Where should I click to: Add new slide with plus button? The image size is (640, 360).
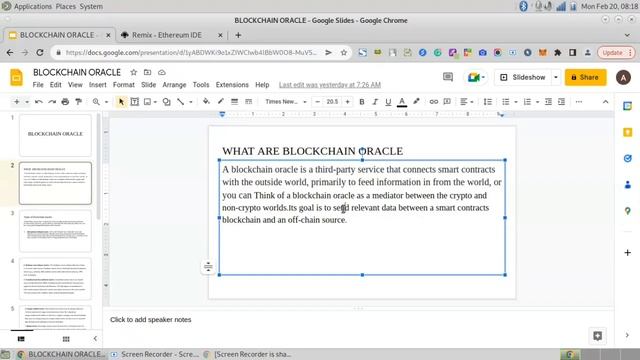pyautogui.click(x=17, y=102)
